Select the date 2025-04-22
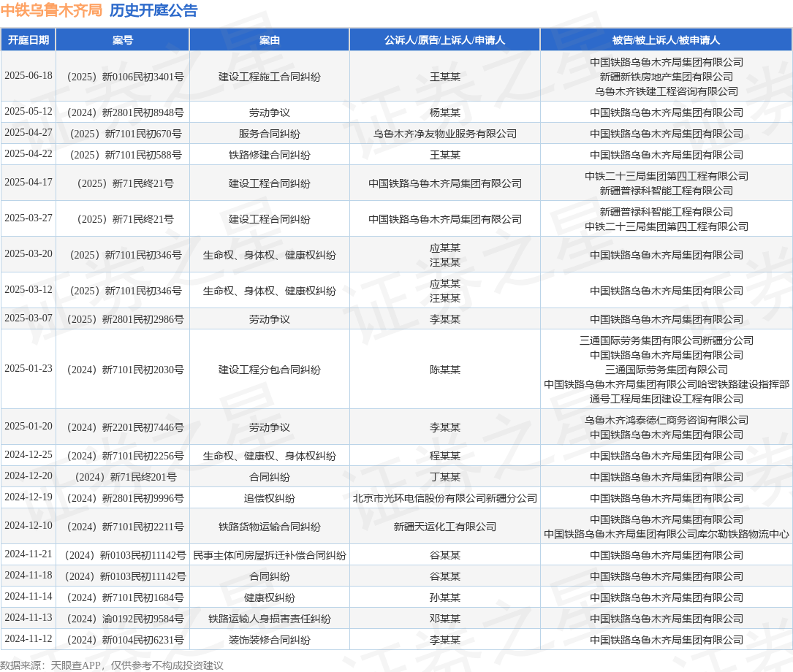This screenshot has height=672, width=793. tap(29, 153)
